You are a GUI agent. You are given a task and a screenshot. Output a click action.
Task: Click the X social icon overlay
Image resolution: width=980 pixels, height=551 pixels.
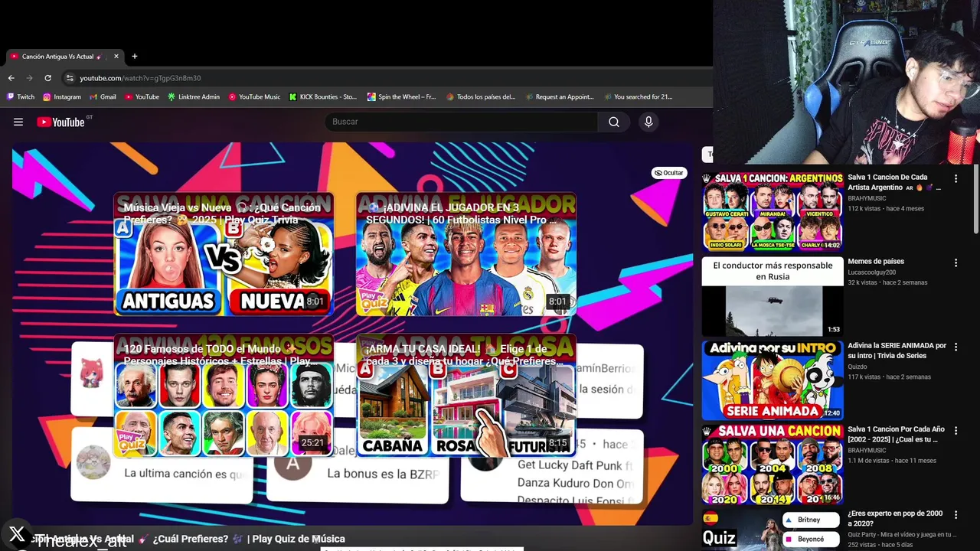pyautogui.click(x=17, y=534)
